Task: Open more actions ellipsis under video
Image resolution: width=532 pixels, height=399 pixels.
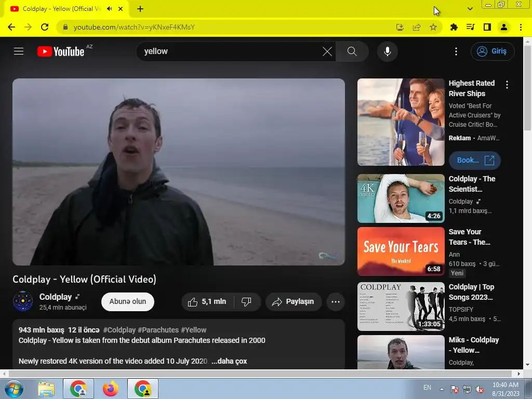Action: pyautogui.click(x=336, y=302)
